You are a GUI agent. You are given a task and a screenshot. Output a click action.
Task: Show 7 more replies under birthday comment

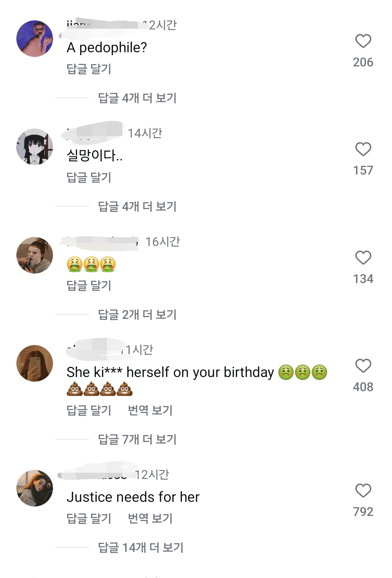137,439
